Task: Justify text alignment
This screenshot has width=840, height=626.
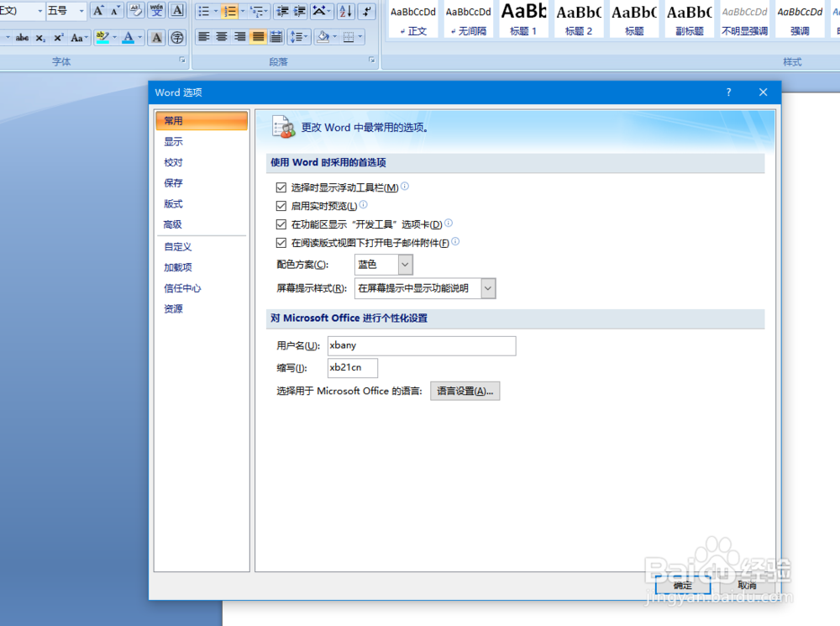Action: (258, 37)
